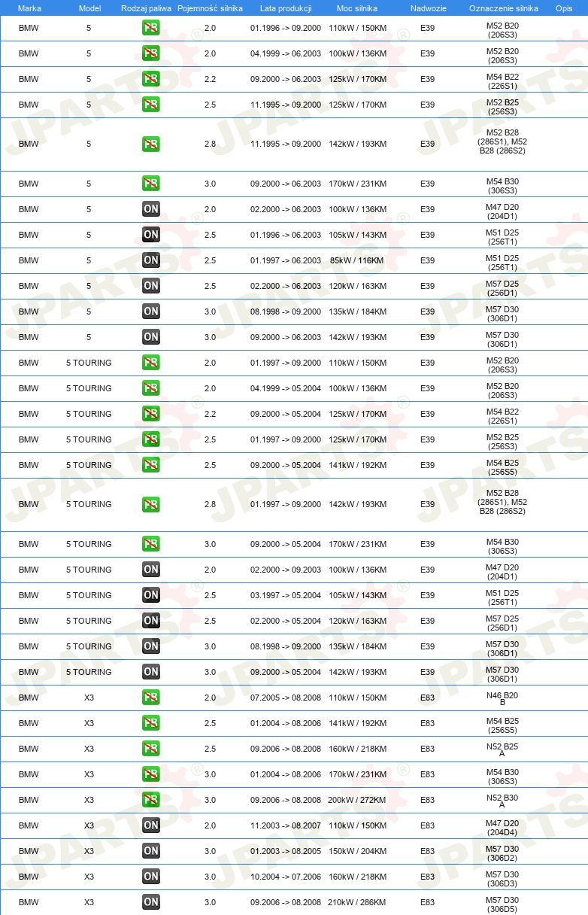Click petrol icon in BMW 5 2.8 row
This screenshot has width=588, height=915.
click(x=151, y=144)
